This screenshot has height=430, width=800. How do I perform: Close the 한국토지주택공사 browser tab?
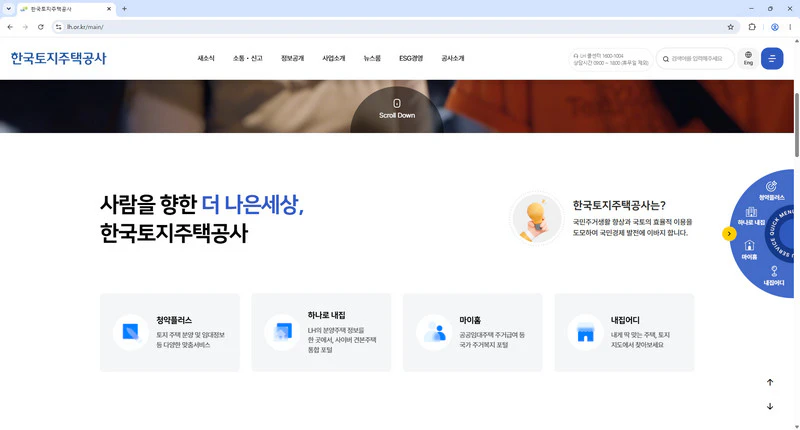coord(109,9)
